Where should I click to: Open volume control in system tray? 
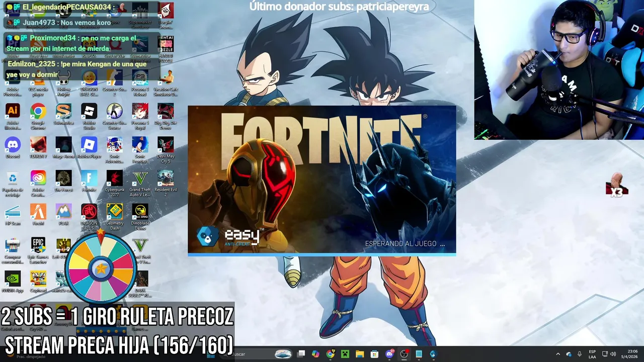[x=613, y=354]
